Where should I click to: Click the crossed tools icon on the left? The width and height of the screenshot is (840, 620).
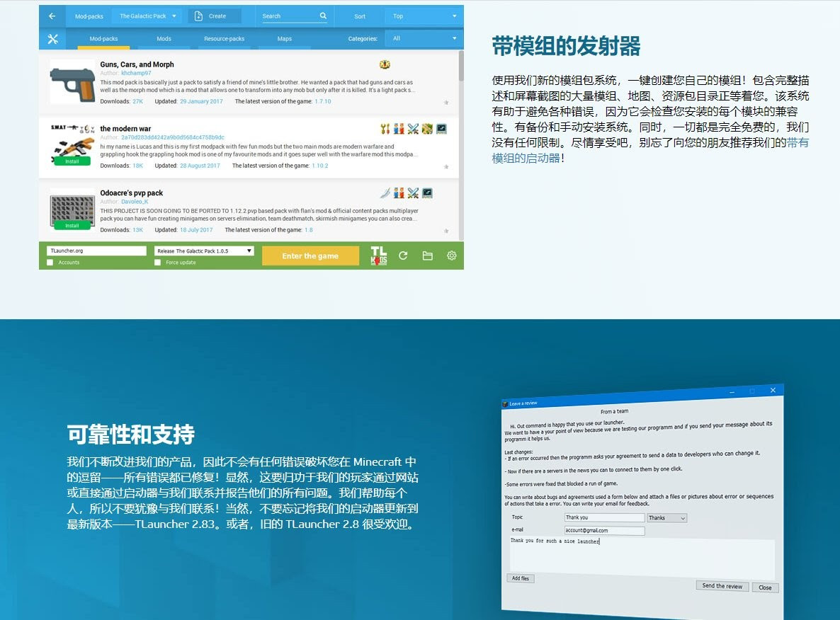52,38
